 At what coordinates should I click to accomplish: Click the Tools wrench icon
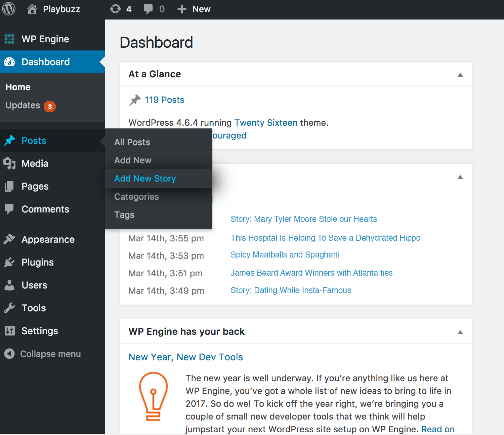pyautogui.click(x=9, y=308)
